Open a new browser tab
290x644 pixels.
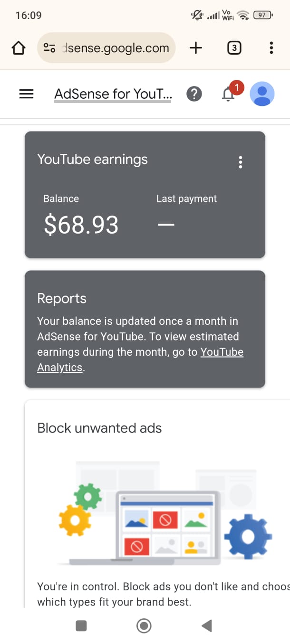click(196, 48)
